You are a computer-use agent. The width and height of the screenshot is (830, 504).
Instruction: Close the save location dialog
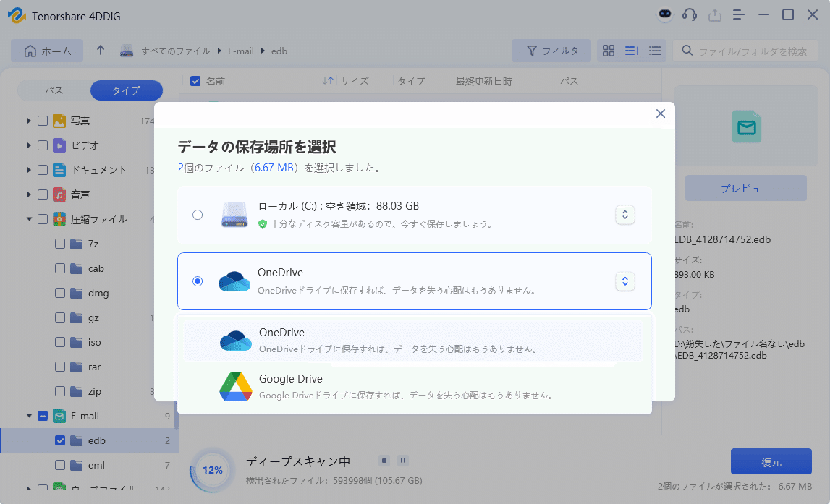(661, 114)
